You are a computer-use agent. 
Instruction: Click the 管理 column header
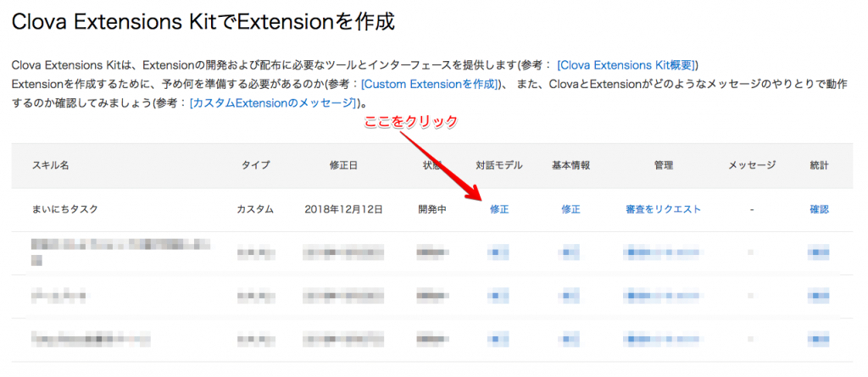coord(663,165)
